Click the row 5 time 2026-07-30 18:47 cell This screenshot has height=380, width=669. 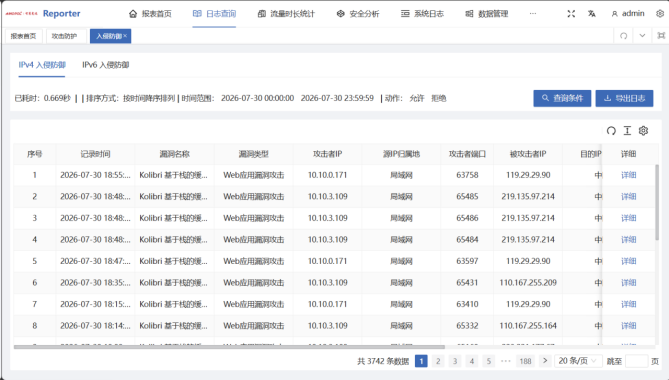click(95, 261)
